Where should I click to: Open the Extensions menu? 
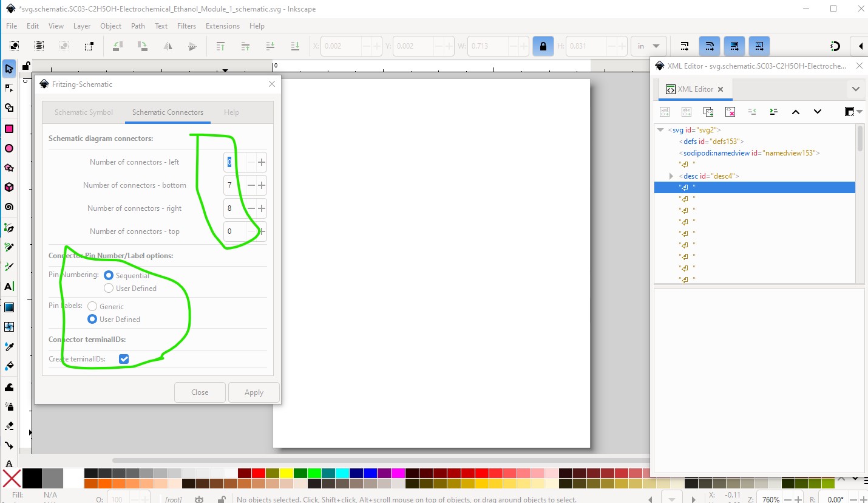222,26
